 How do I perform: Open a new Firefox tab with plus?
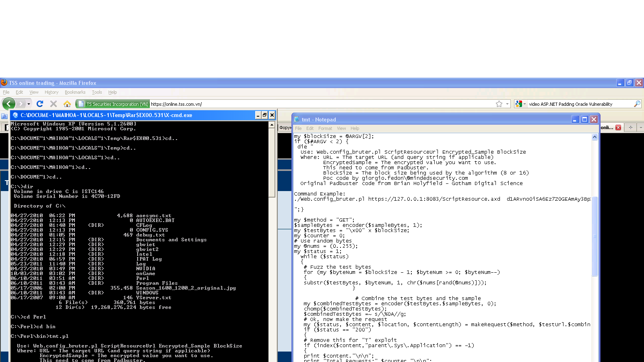(x=631, y=128)
